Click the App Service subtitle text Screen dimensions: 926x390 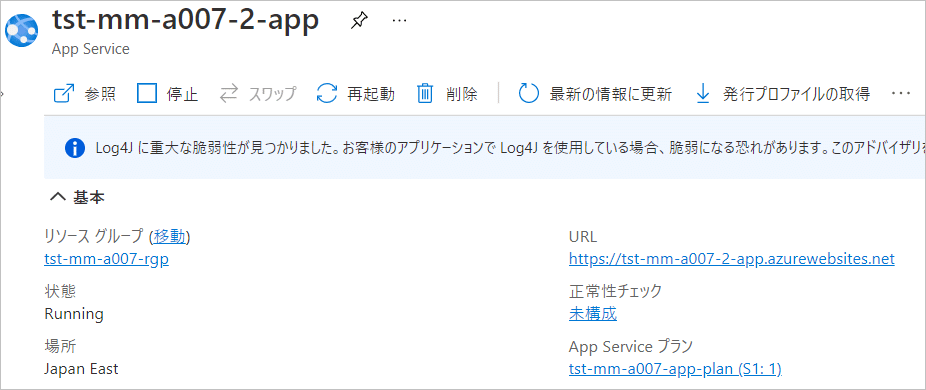coord(90,48)
